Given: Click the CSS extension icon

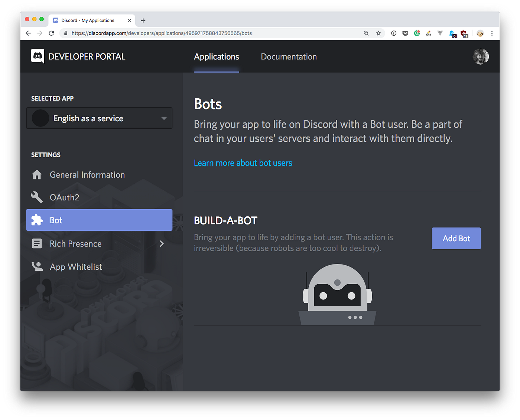Looking at the screenshot, I should click(429, 33).
